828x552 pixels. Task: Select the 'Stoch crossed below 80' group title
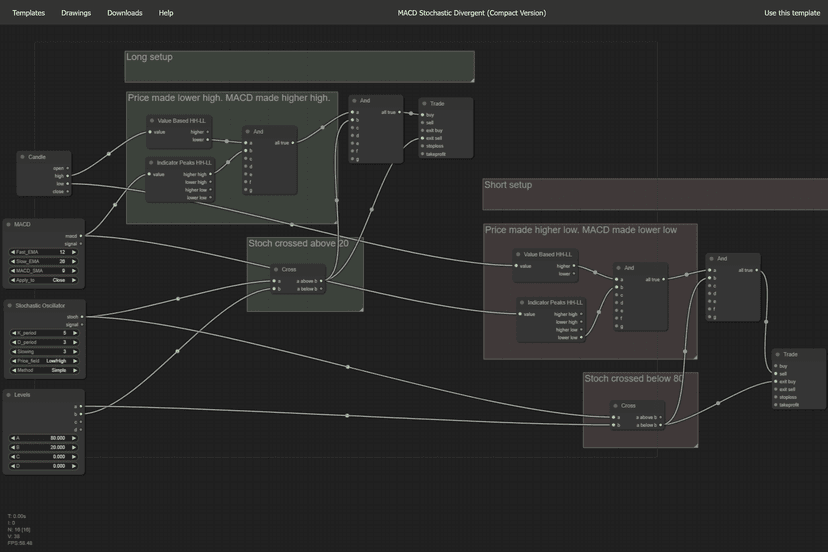click(x=634, y=378)
